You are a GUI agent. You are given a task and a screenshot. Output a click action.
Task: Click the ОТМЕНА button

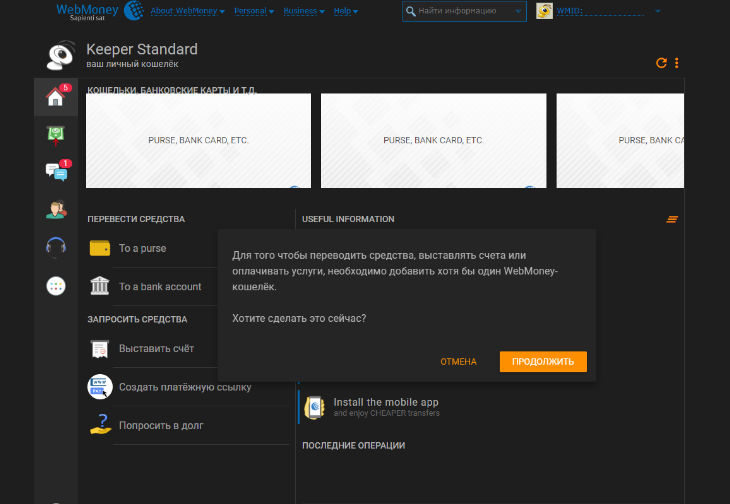coord(458,362)
